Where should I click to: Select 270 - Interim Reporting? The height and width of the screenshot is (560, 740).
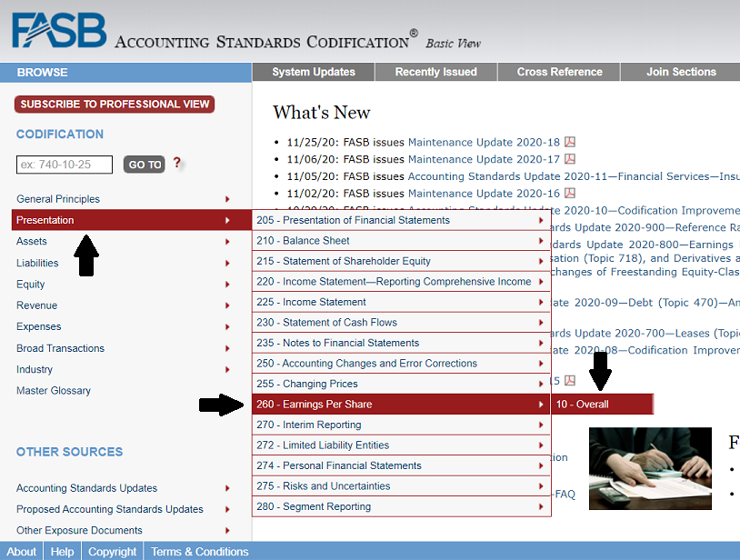(401, 425)
